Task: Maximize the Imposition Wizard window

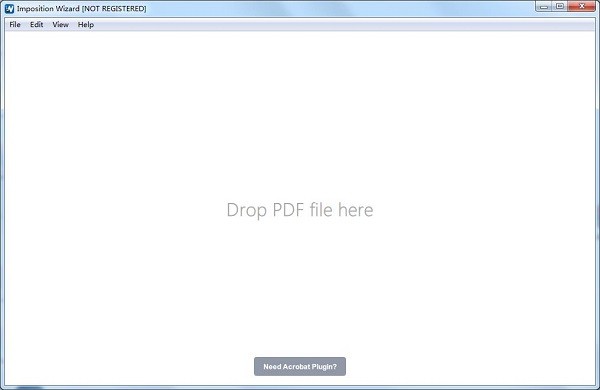Action: click(x=560, y=6)
